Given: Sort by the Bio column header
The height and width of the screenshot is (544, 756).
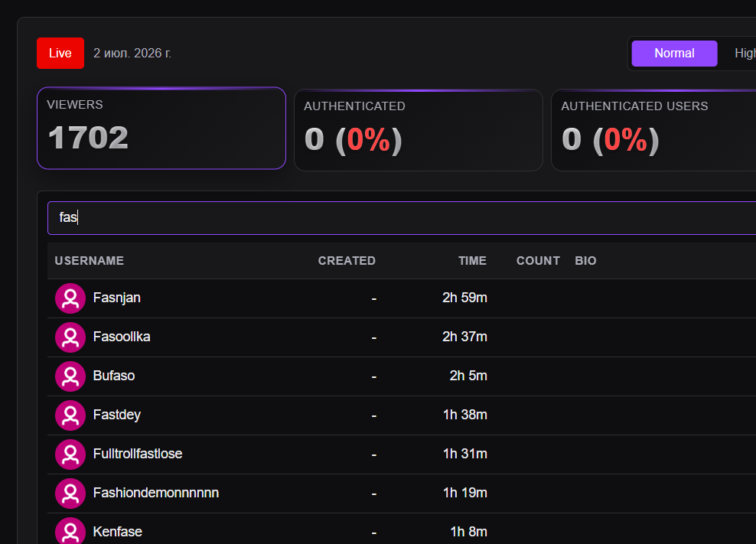Looking at the screenshot, I should tap(585, 261).
